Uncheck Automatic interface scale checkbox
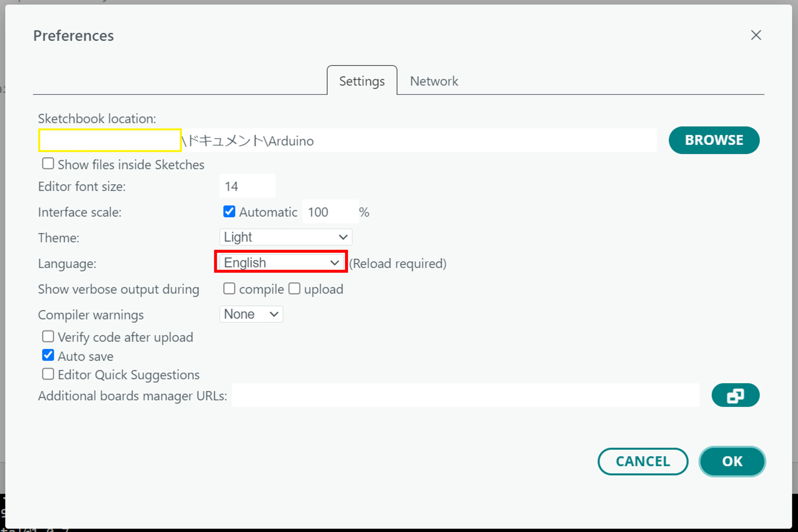The height and width of the screenshot is (532, 798). [229, 211]
